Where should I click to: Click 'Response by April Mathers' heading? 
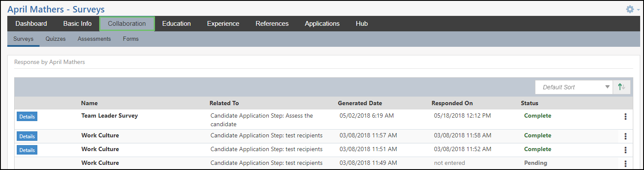pyautogui.click(x=49, y=62)
